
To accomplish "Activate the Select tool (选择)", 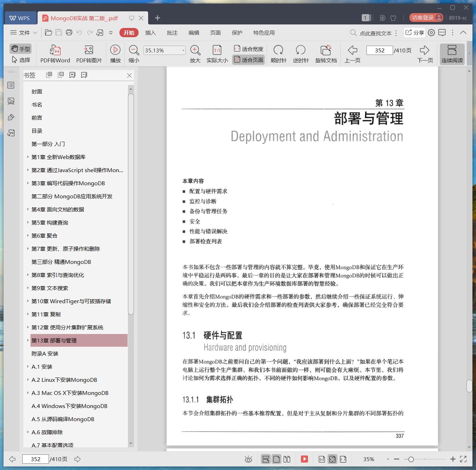I will tap(21, 60).
